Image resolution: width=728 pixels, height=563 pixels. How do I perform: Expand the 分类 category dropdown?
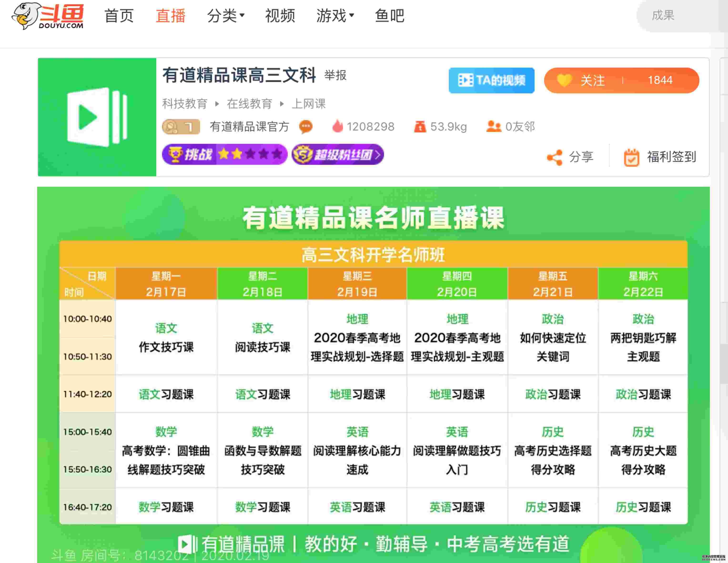[x=226, y=16]
